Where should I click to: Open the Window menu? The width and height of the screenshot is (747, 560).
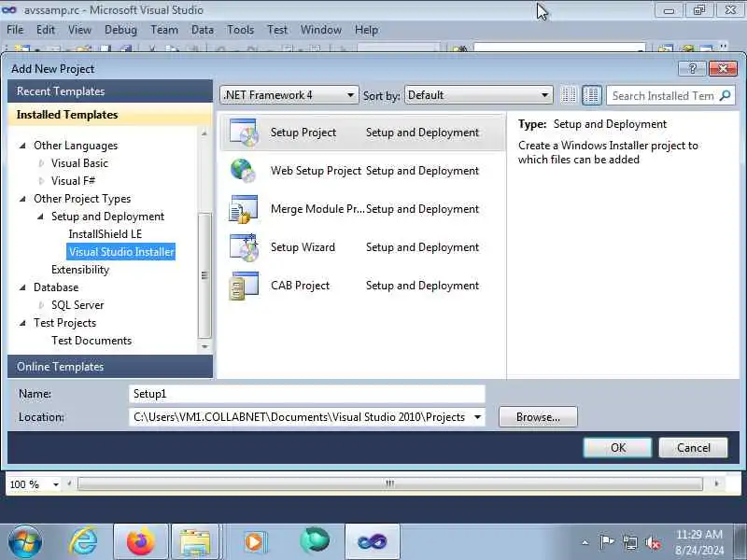pyautogui.click(x=320, y=30)
